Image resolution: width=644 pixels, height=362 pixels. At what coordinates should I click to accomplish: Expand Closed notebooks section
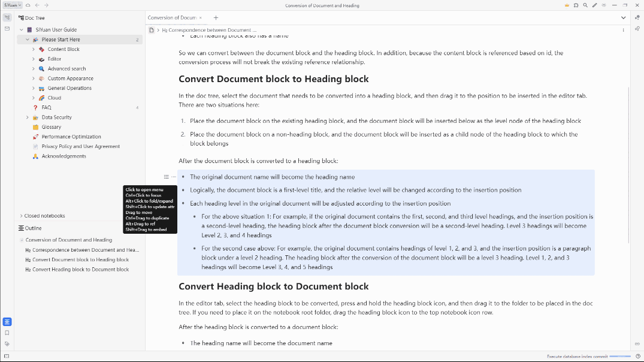pos(22,216)
